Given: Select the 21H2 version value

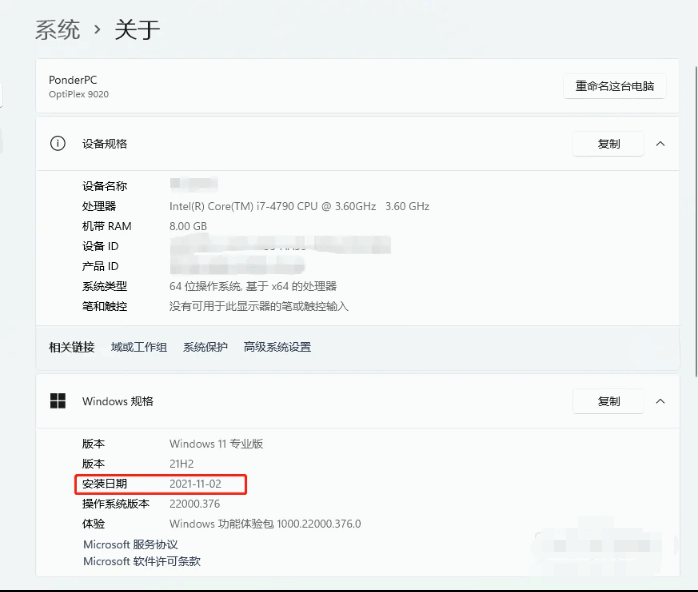Looking at the screenshot, I should tap(181, 464).
